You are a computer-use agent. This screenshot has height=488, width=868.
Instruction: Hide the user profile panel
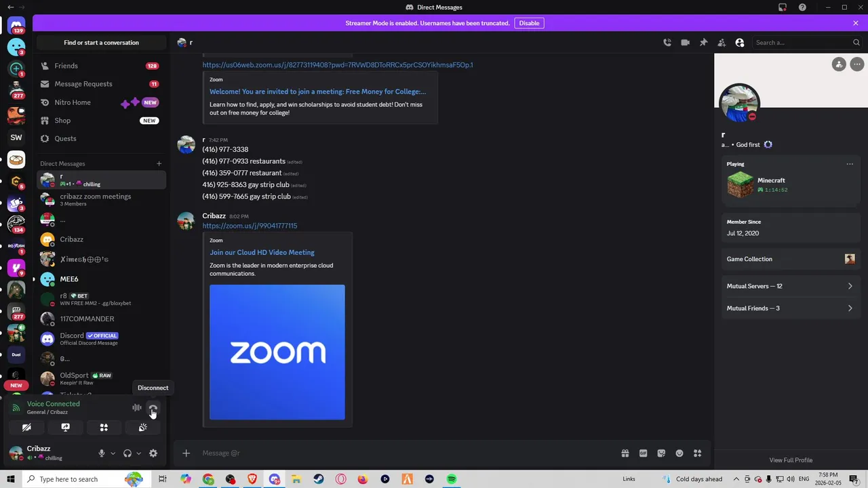coord(740,43)
